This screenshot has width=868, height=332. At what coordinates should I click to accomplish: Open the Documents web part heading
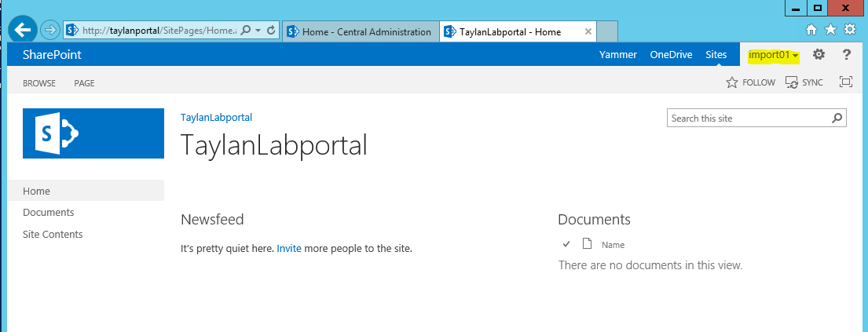(594, 219)
